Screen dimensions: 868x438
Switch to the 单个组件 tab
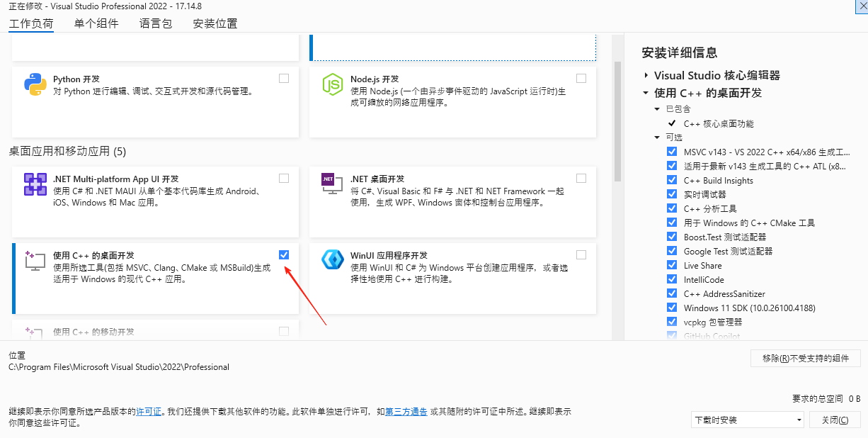pos(96,23)
